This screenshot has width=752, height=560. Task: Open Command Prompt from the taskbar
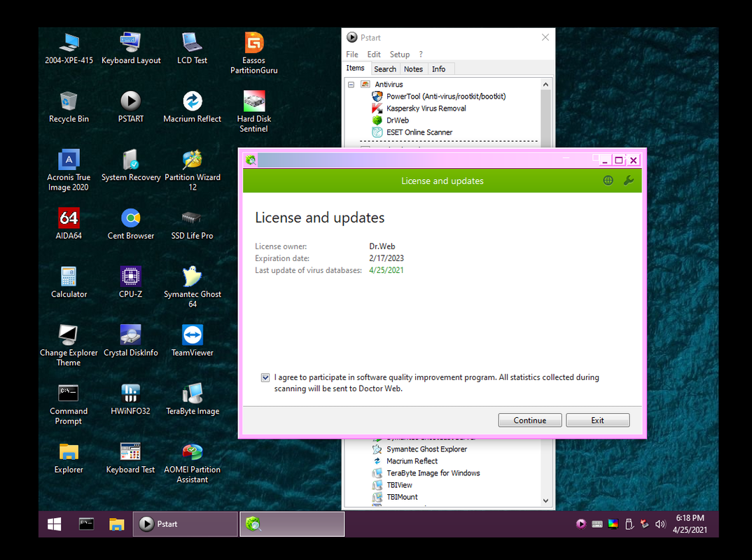click(x=86, y=524)
